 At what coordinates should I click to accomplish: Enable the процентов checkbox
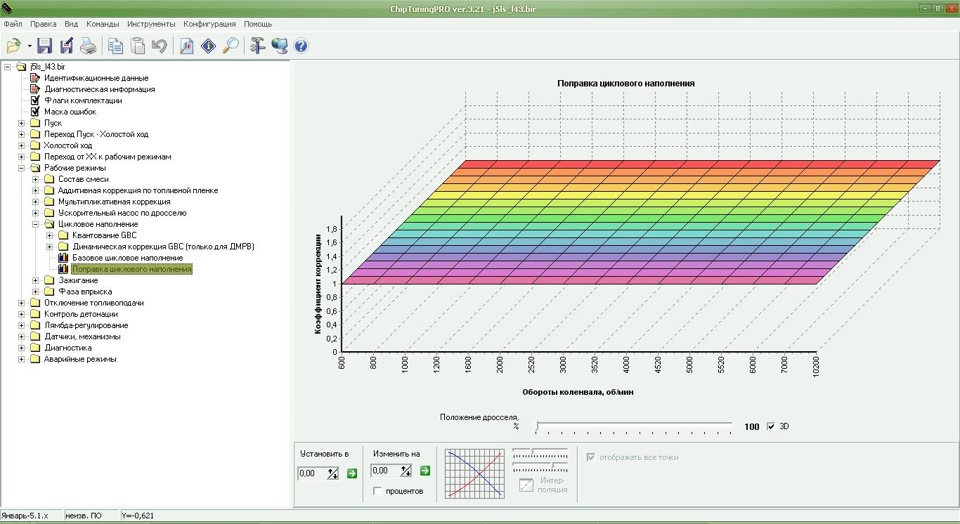pyautogui.click(x=377, y=491)
